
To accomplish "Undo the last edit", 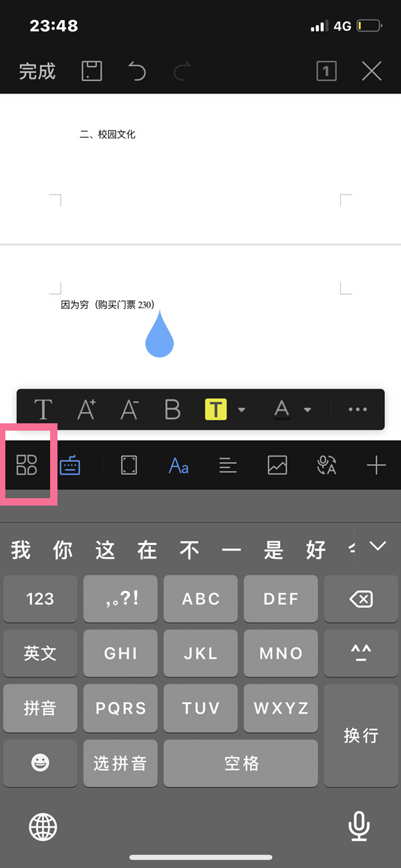I will (136, 71).
